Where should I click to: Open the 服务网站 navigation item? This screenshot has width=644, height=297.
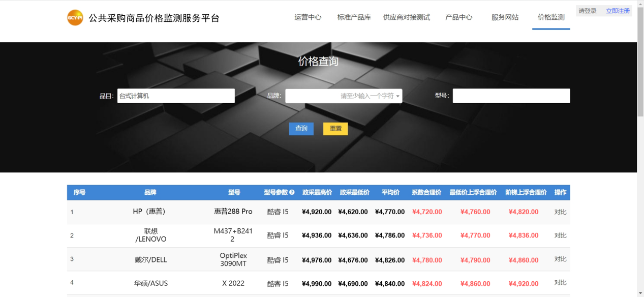point(505,17)
